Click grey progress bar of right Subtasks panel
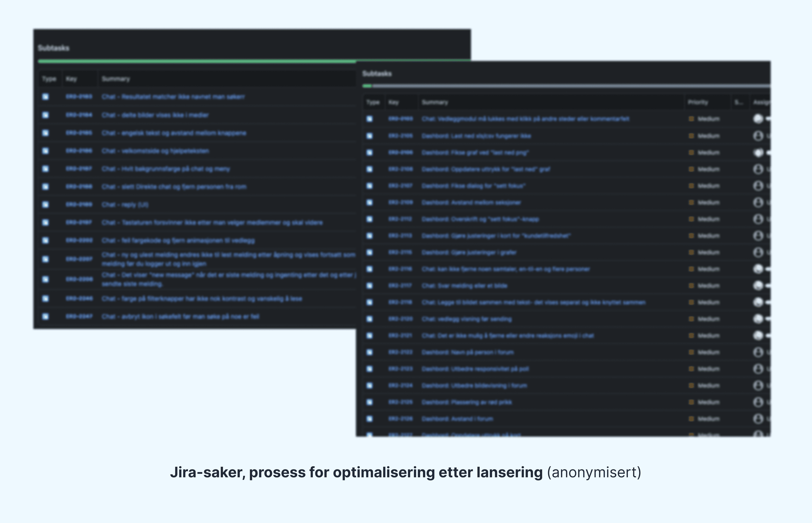 pyautogui.click(x=570, y=86)
